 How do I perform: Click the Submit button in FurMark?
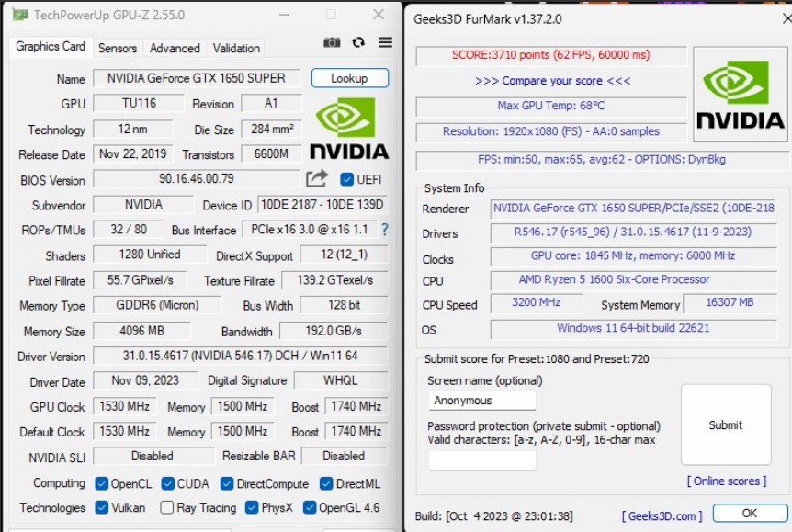[726, 424]
